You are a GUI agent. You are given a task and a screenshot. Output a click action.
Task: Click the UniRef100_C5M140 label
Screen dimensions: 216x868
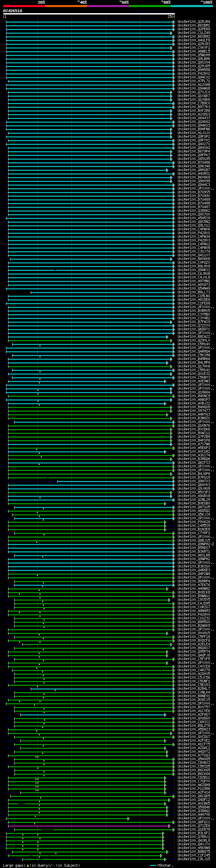(194, 344)
